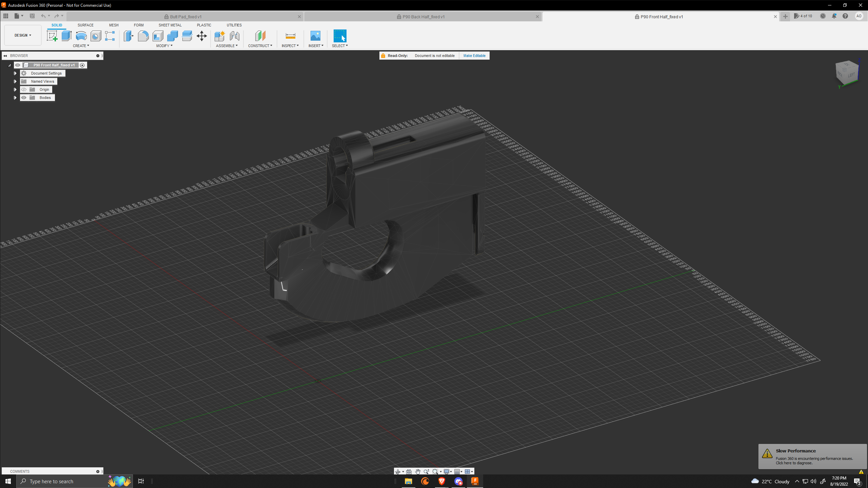Toggle visibility of P90 Front Half_fixed v1

[18, 65]
